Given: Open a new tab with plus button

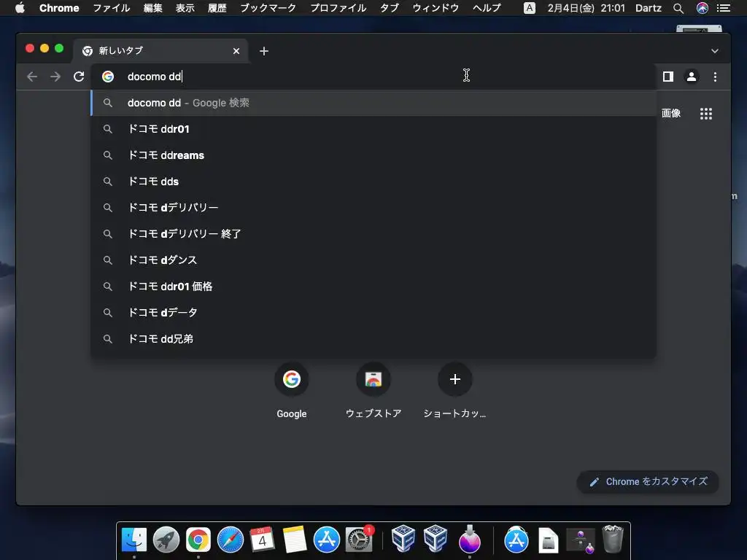Looking at the screenshot, I should (264, 51).
